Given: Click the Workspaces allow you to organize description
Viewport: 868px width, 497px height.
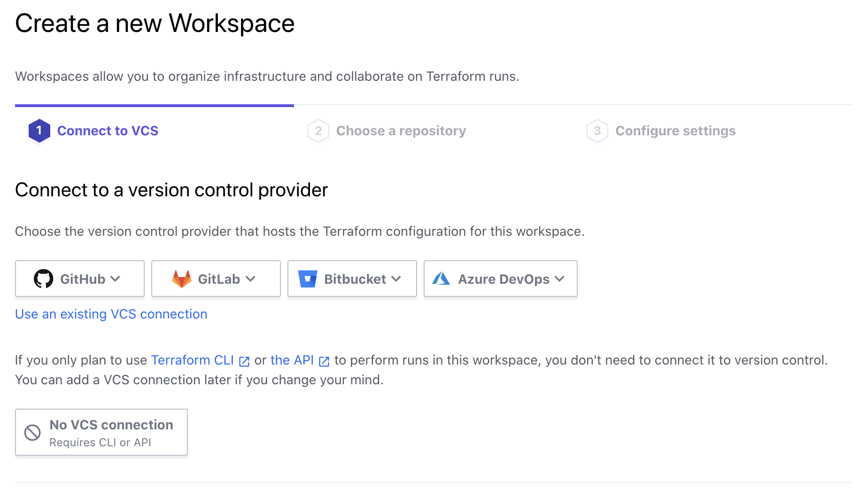Looking at the screenshot, I should point(267,76).
